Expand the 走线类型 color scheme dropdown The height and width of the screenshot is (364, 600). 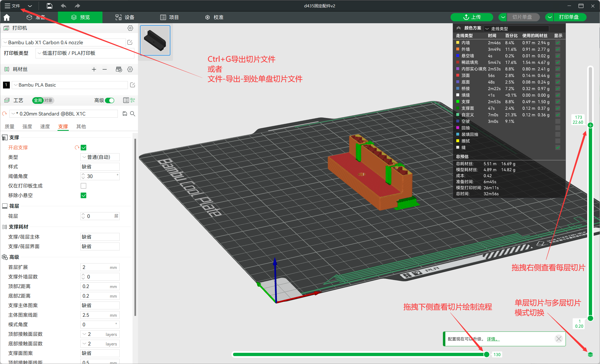[x=516, y=29]
